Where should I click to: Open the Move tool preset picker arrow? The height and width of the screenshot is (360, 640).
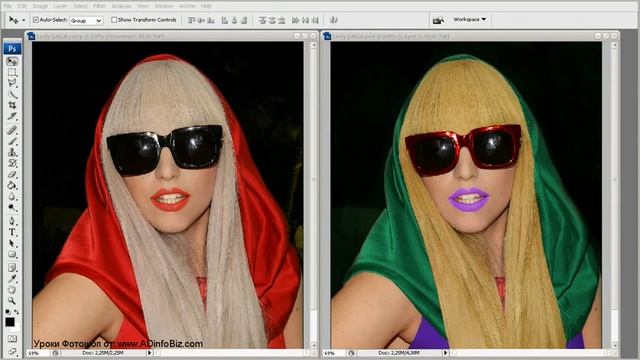tap(24, 20)
